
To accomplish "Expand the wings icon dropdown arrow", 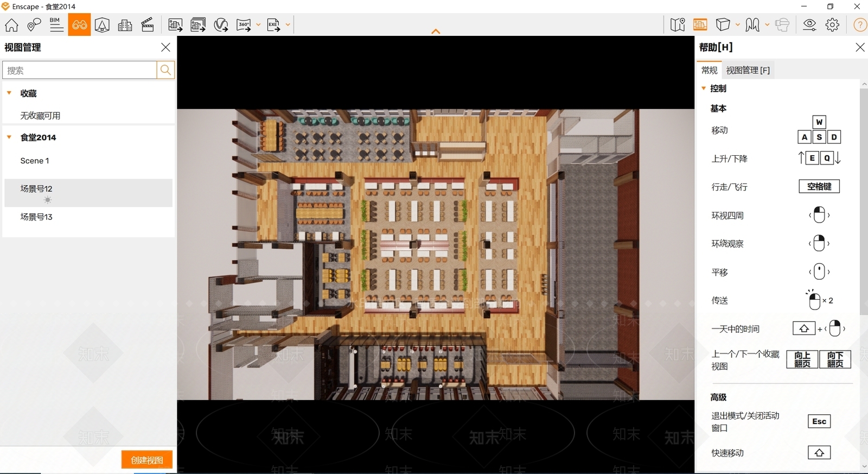I will point(767,25).
